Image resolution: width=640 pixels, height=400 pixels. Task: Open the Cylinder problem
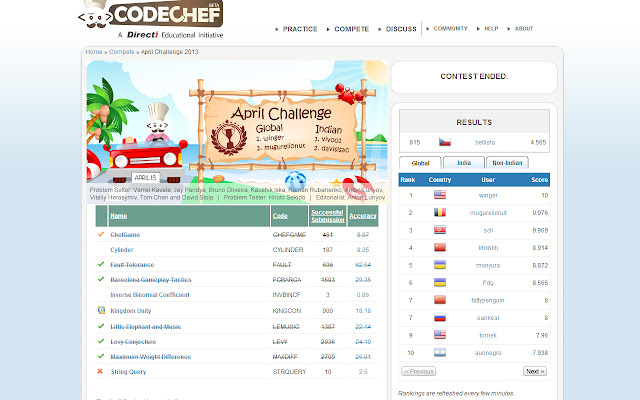click(122, 250)
